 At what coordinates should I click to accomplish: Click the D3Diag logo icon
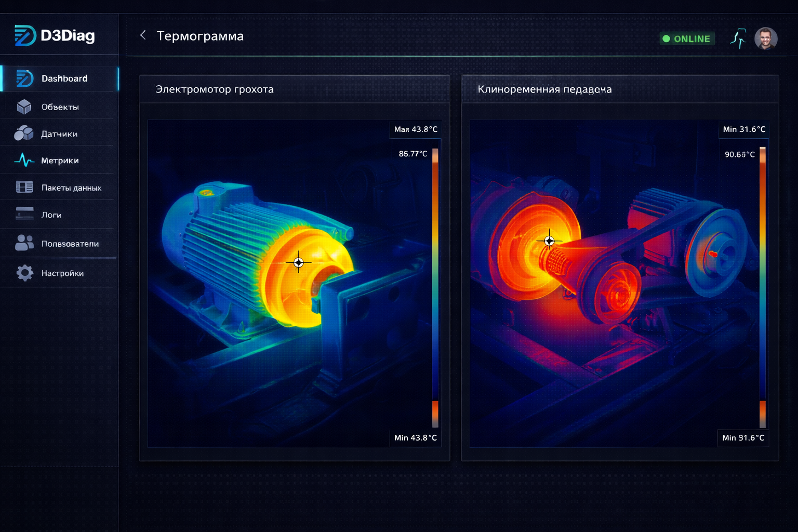25,35
